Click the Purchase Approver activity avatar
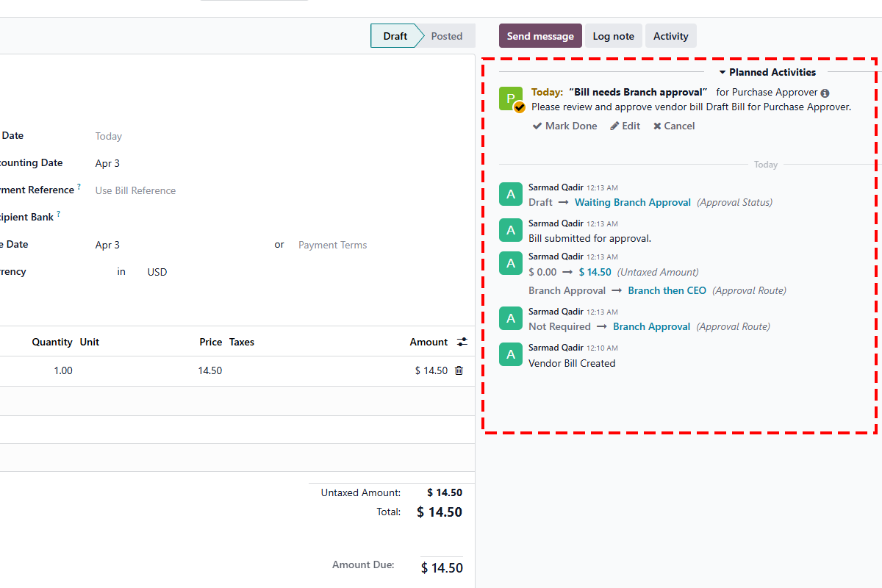 click(x=510, y=98)
